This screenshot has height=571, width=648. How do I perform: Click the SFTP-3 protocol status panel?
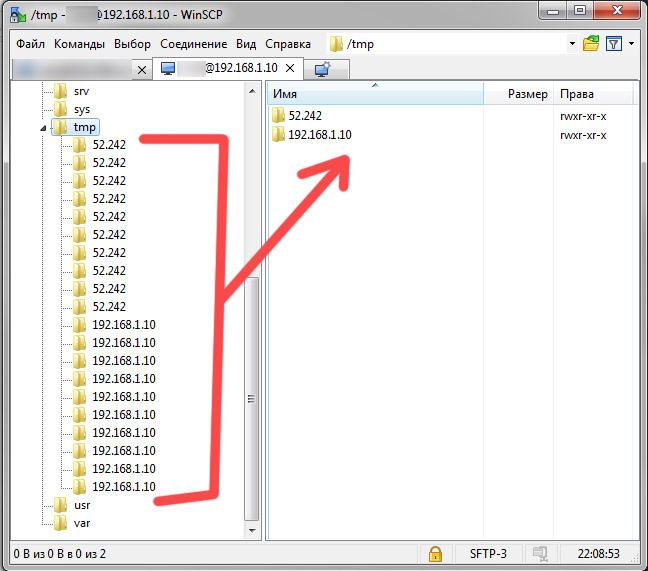coord(488,553)
